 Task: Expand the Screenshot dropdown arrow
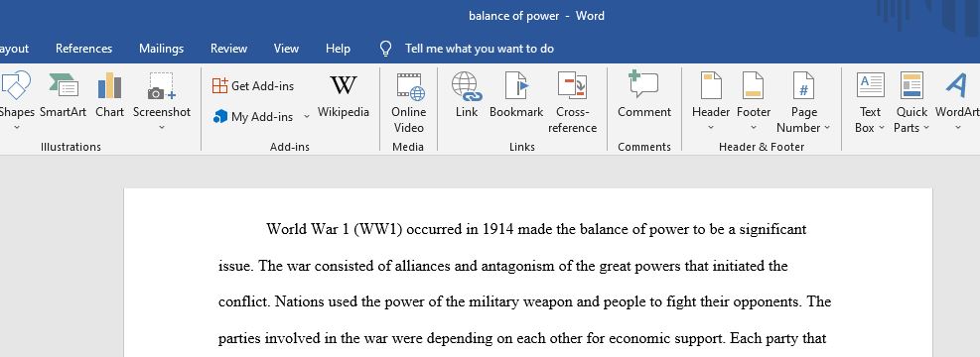(161, 128)
